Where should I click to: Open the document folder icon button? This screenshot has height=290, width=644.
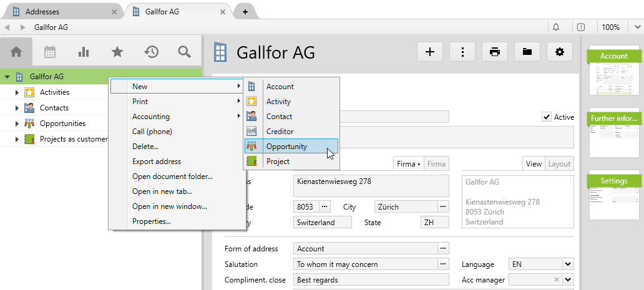coord(527,52)
